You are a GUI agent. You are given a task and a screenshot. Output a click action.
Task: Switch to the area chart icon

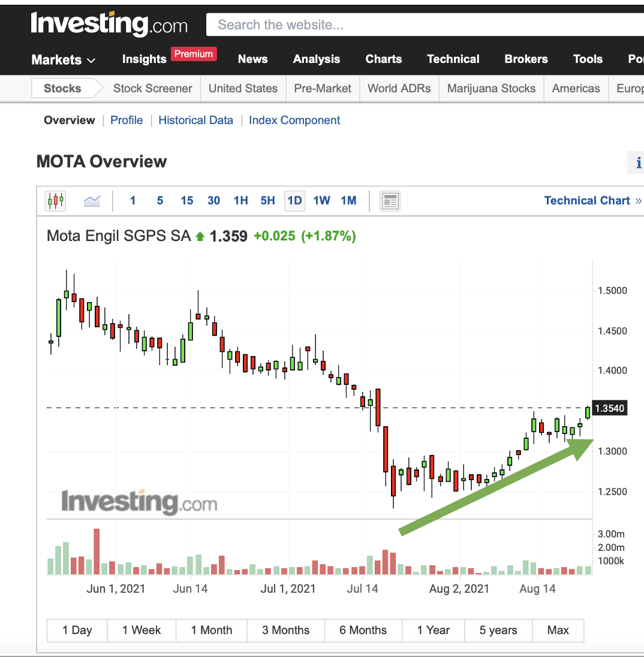(92, 201)
